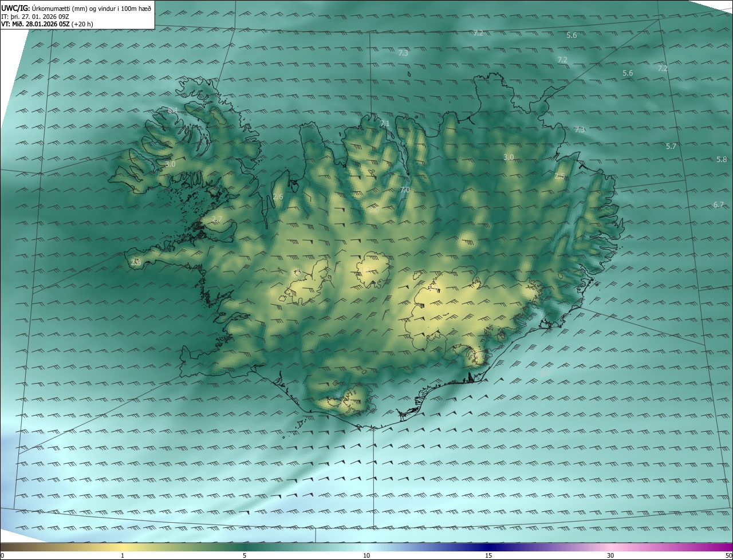Click the 5.8 value label offshore
733x560 pixels.
coord(722,159)
